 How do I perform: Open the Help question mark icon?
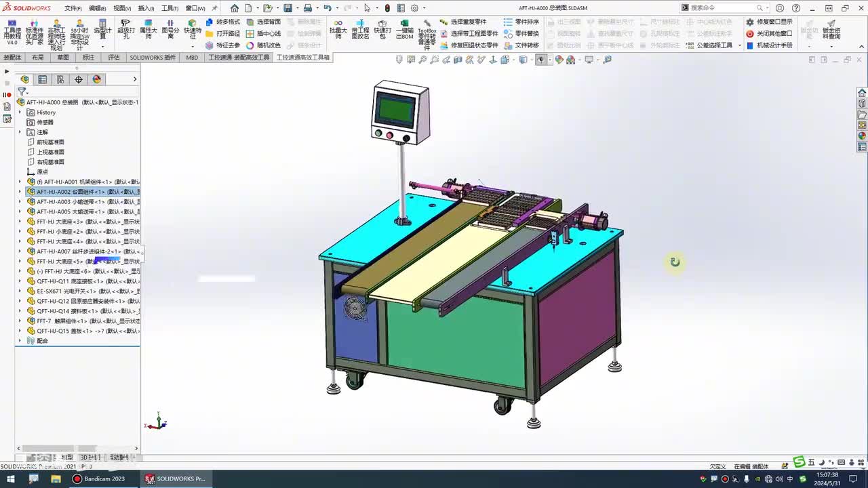797,8
